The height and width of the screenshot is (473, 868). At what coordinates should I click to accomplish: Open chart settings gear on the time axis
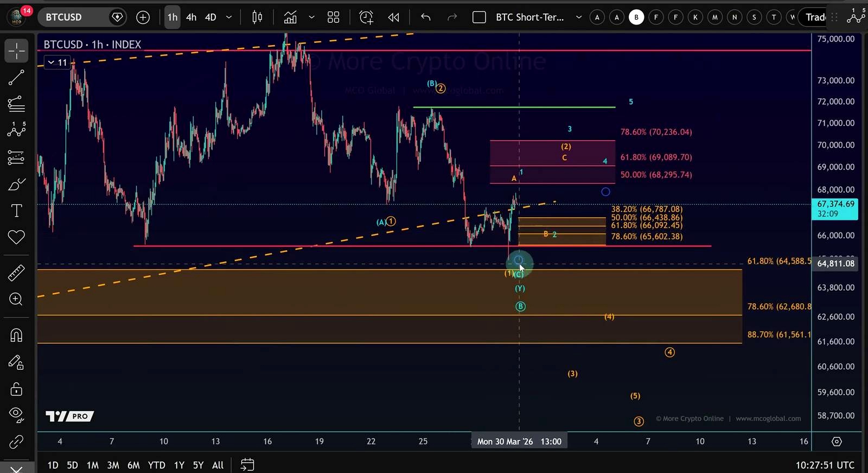(837, 442)
